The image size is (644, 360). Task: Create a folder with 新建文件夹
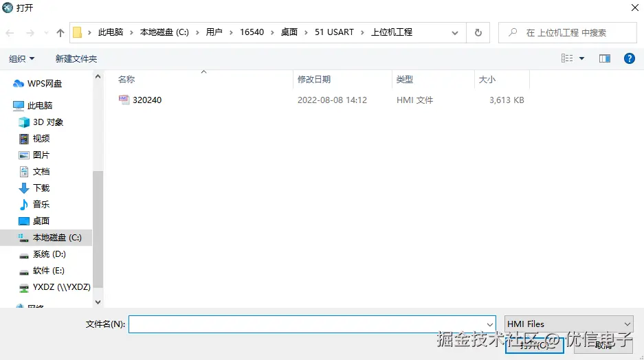click(76, 58)
